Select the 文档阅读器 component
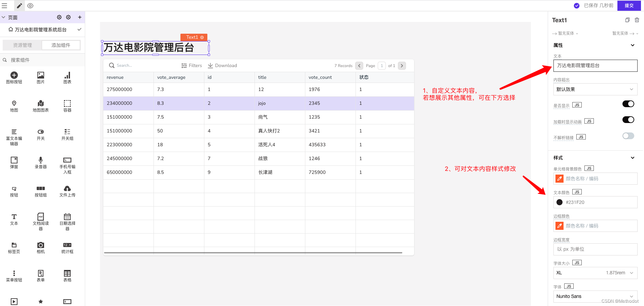Viewport: 644px width, 306px height. click(x=41, y=222)
